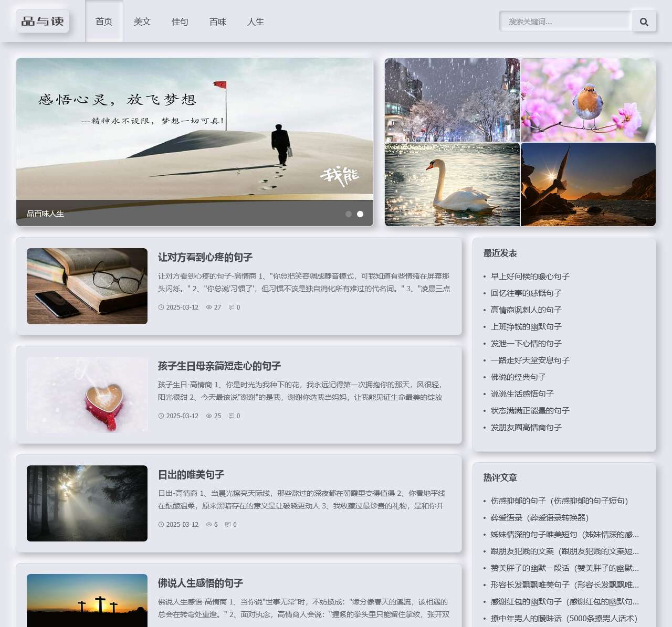Screen dimensions: 672x627
Task: Click the search magnifier icon
Action: pos(644,22)
